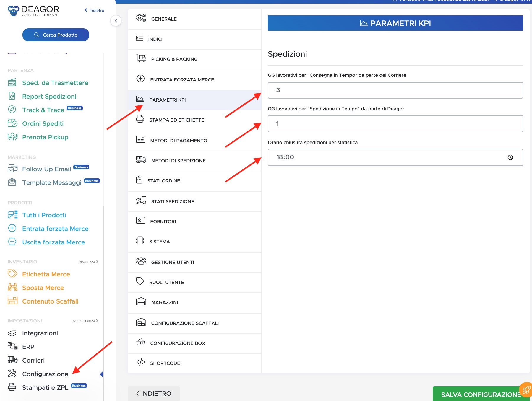Click the Fornitori contact card icon
Viewport: 532px width, 401px height.
pyautogui.click(x=140, y=220)
